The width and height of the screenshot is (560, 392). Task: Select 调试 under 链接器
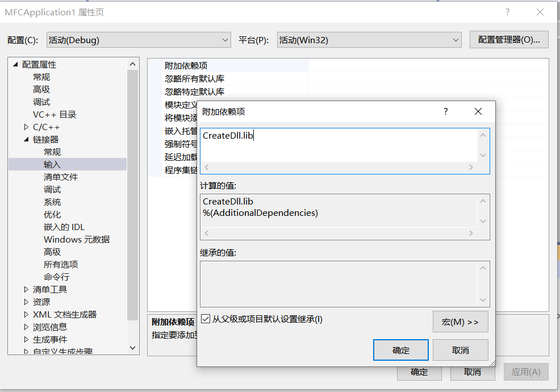click(52, 189)
